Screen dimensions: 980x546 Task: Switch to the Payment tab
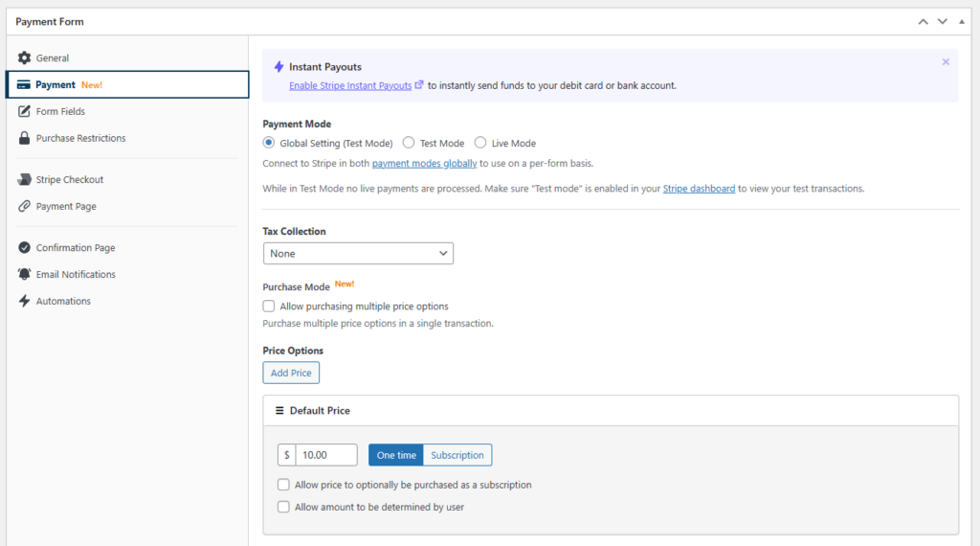128,84
